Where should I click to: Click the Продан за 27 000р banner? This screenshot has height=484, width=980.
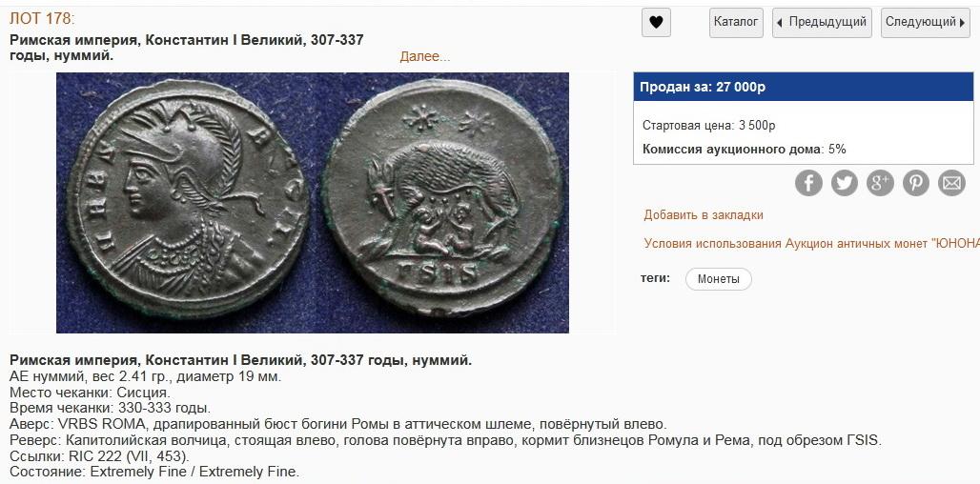(803, 87)
